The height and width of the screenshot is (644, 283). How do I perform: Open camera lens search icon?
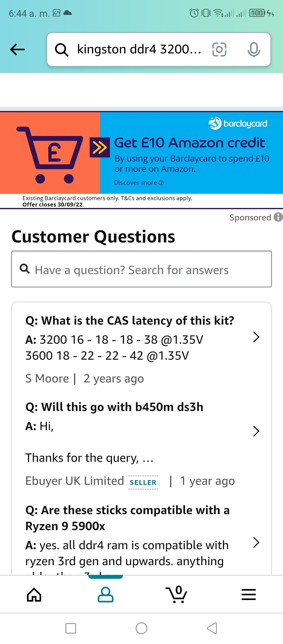tap(219, 49)
